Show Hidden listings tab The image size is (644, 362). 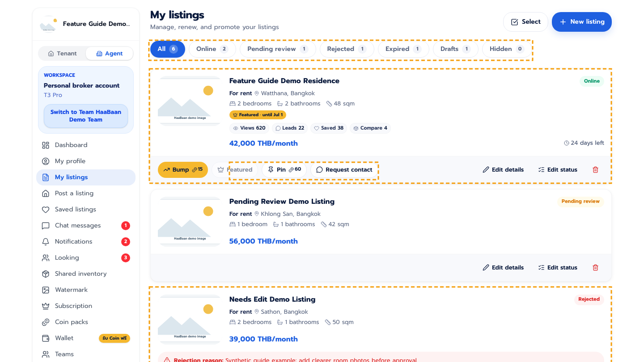[507, 49]
